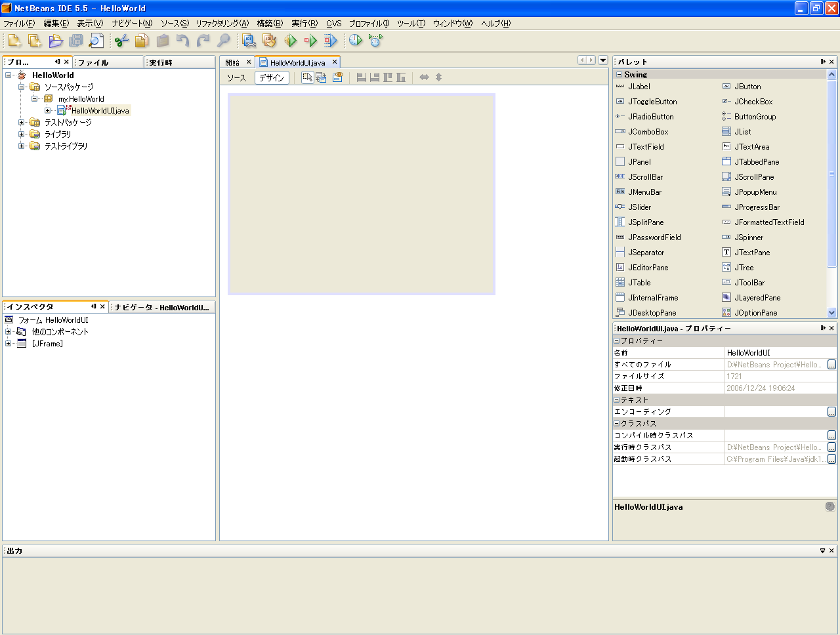The height and width of the screenshot is (635, 840).
Task: Click the Preview Design eye icon
Action: 337,77
